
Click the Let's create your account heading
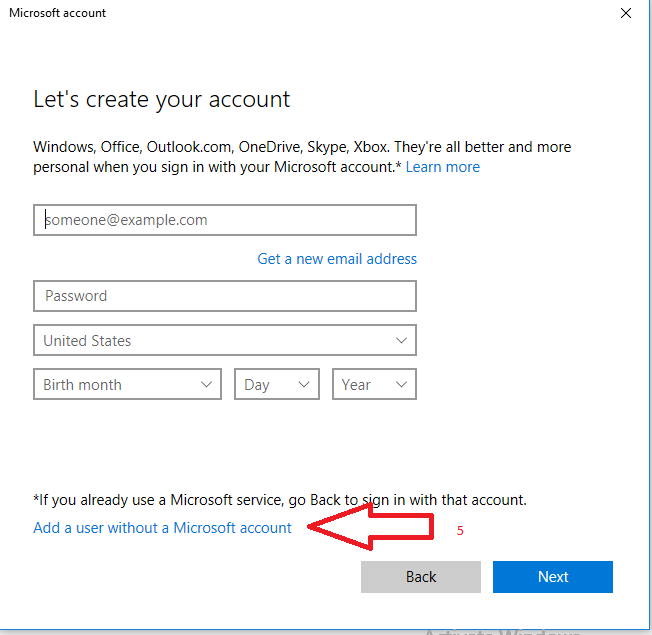[161, 100]
